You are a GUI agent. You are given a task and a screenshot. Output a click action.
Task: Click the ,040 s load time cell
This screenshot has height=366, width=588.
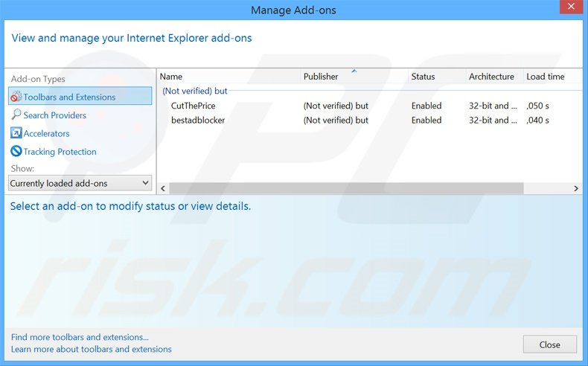click(537, 121)
